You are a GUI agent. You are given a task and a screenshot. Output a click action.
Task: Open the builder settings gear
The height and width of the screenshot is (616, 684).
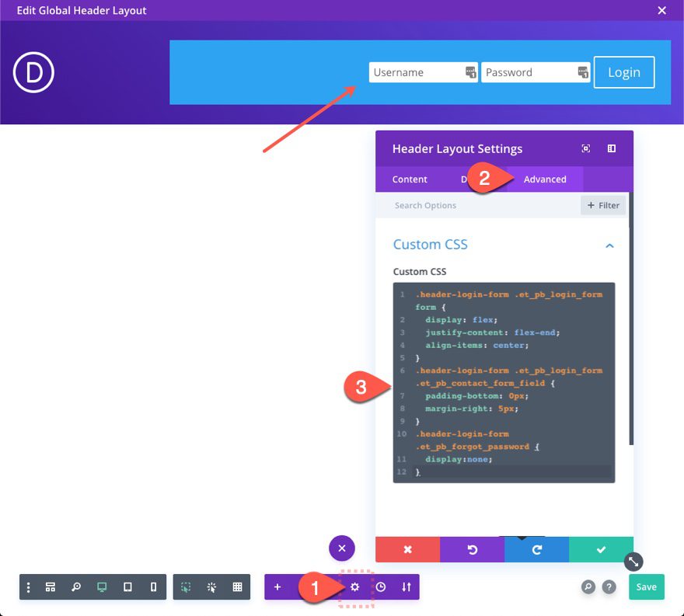pyautogui.click(x=355, y=587)
